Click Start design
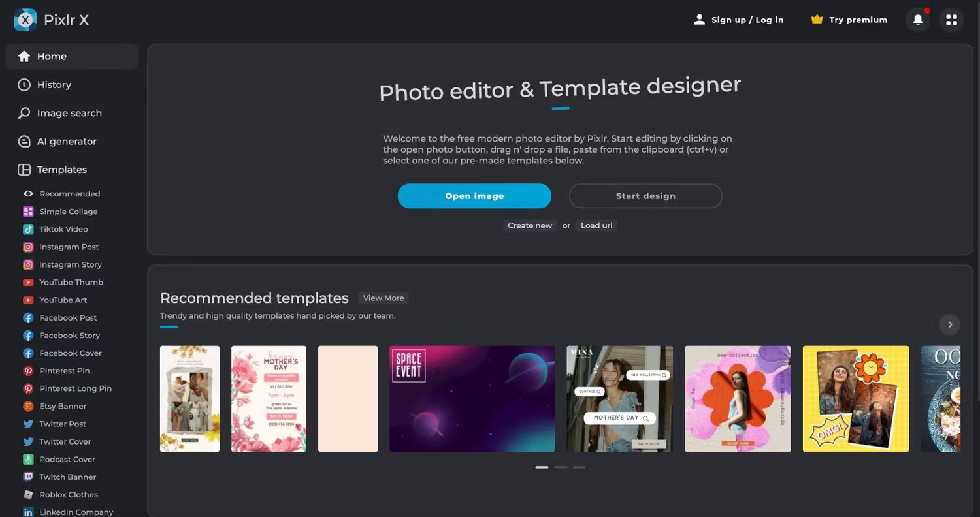The image size is (980, 517). [645, 196]
